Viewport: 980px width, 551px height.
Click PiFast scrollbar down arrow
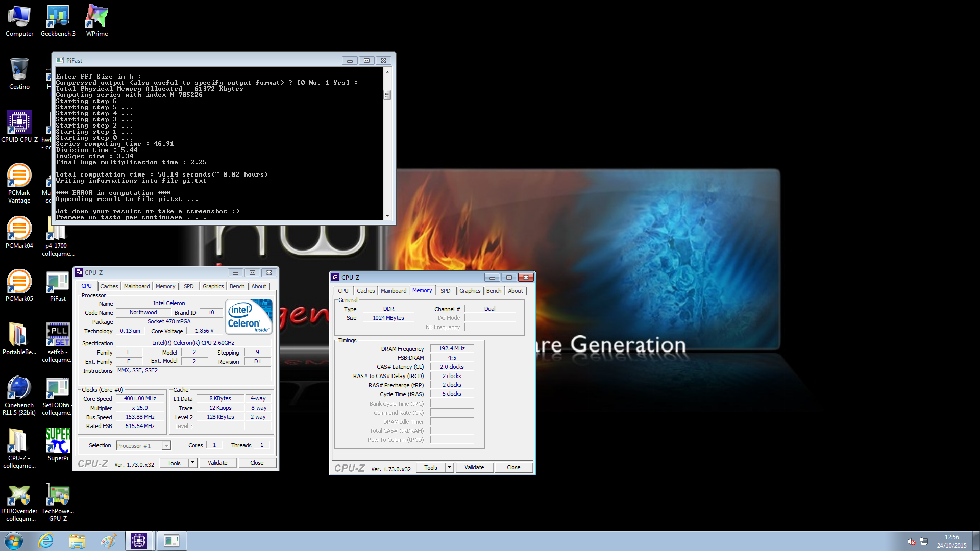[x=387, y=216]
